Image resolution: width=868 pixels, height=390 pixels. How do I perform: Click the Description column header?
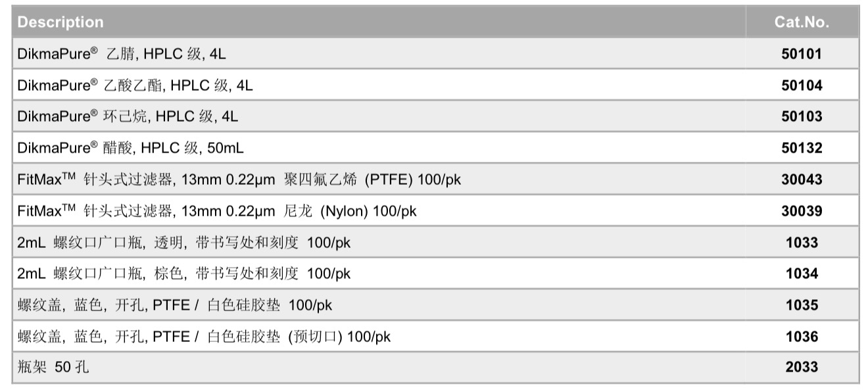(60, 22)
